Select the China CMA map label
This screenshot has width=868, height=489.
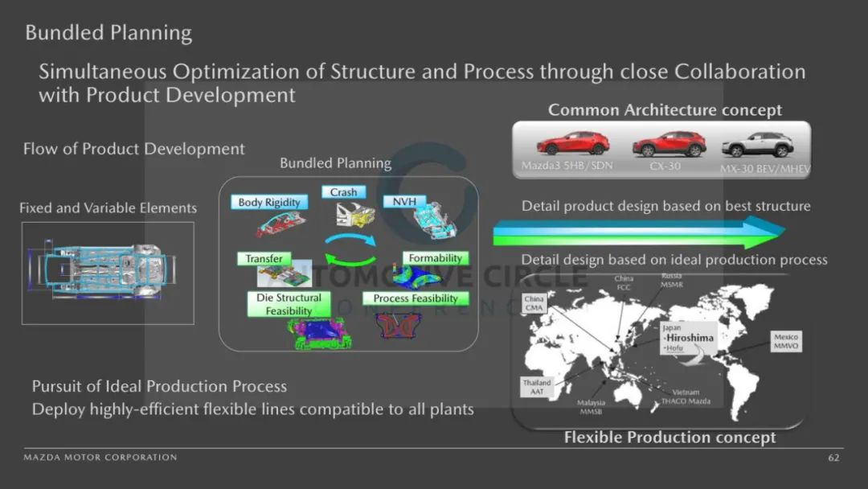pos(534,303)
